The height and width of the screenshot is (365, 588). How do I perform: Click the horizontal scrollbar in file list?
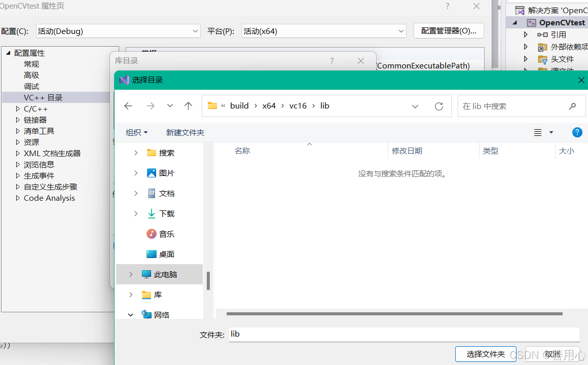(394, 314)
